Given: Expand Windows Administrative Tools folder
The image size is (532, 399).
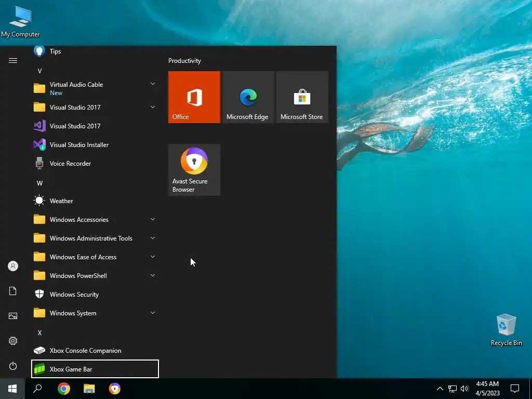Looking at the screenshot, I should pos(153,238).
